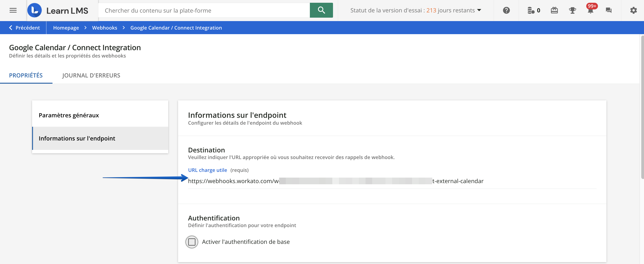This screenshot has height=264, width=644.
Task: Click the 'Activer l'authentification de base' label
Action: (246, 242)
